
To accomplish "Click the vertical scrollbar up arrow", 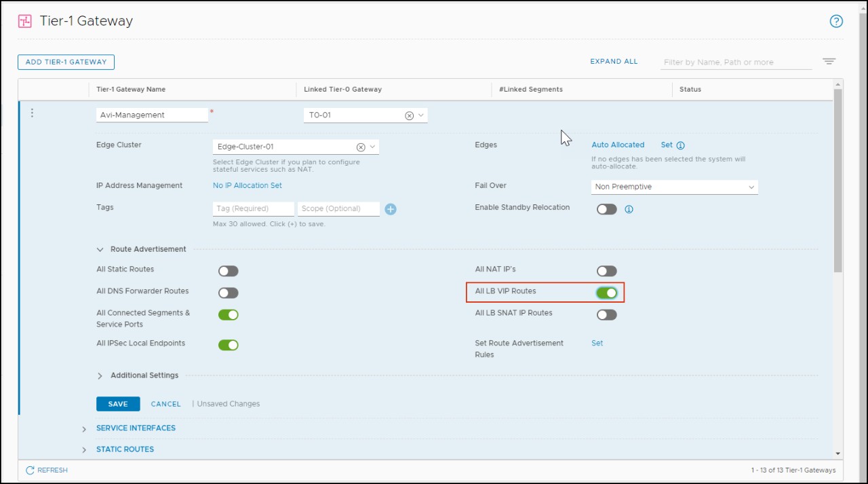I will pos(838,84).
